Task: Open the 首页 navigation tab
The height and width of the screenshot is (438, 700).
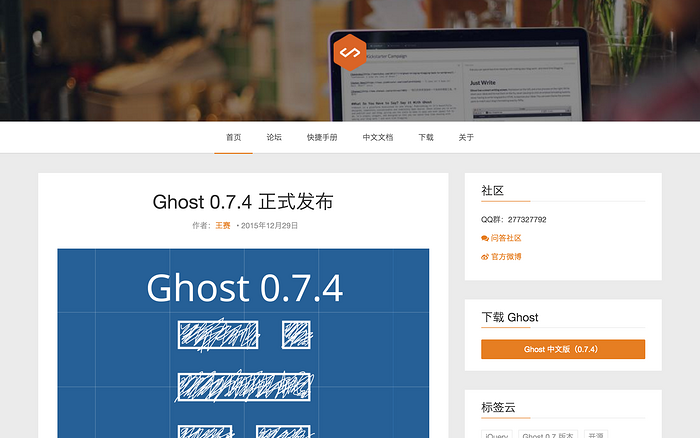Action: [233, 138]
